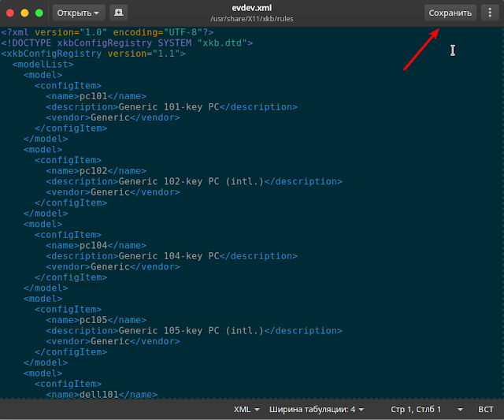Click the <name>pc104</name> line

click(x=96, y=245)
